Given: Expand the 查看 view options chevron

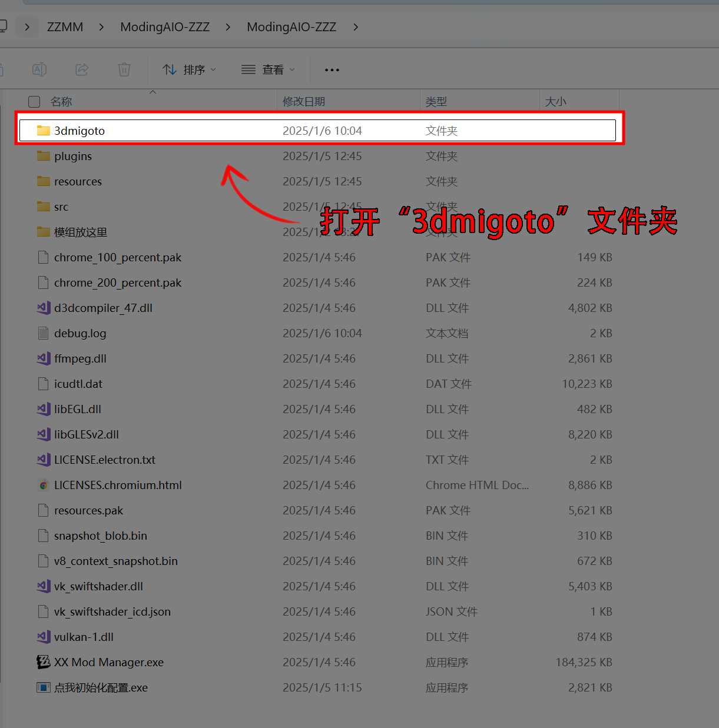Looking at the screenshot, I should (x=292, y=69).
